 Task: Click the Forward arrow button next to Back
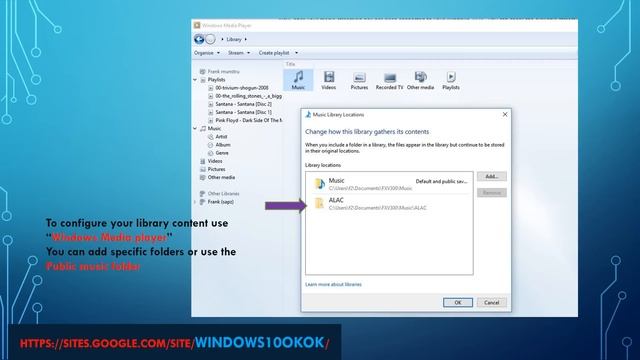(210, 39)
